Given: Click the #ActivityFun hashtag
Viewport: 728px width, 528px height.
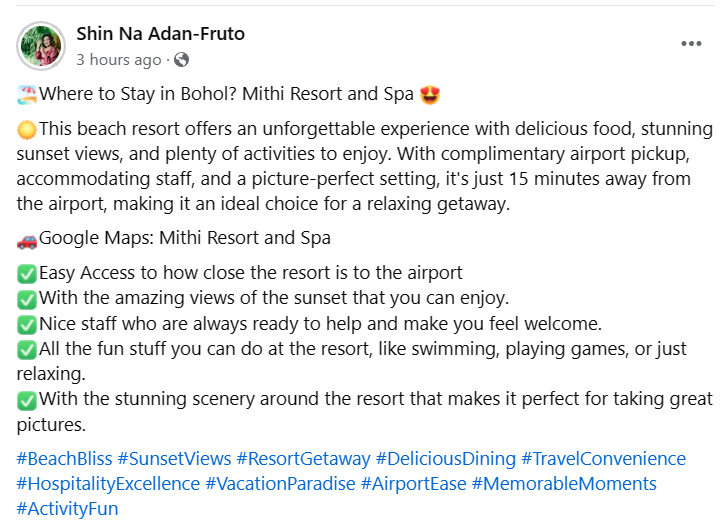Looking at the screenshot, I should point(67,509).
